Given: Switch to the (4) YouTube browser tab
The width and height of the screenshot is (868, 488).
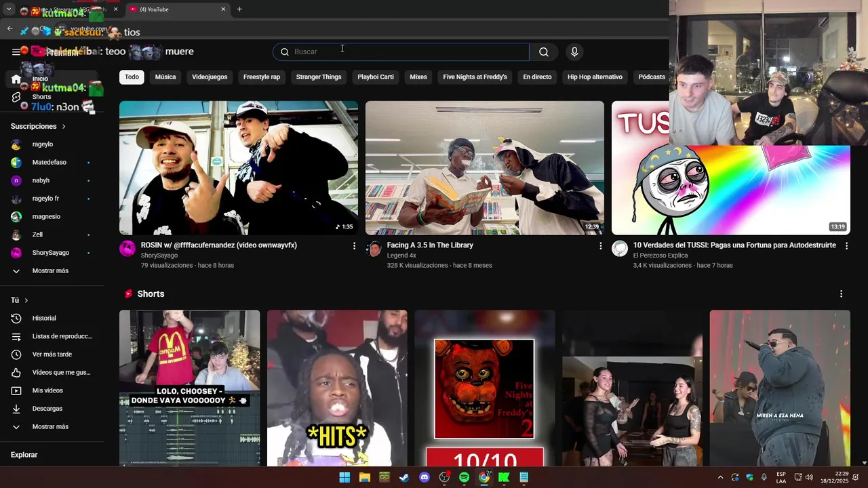Looking at the screenshot, I should pos(178,9).
